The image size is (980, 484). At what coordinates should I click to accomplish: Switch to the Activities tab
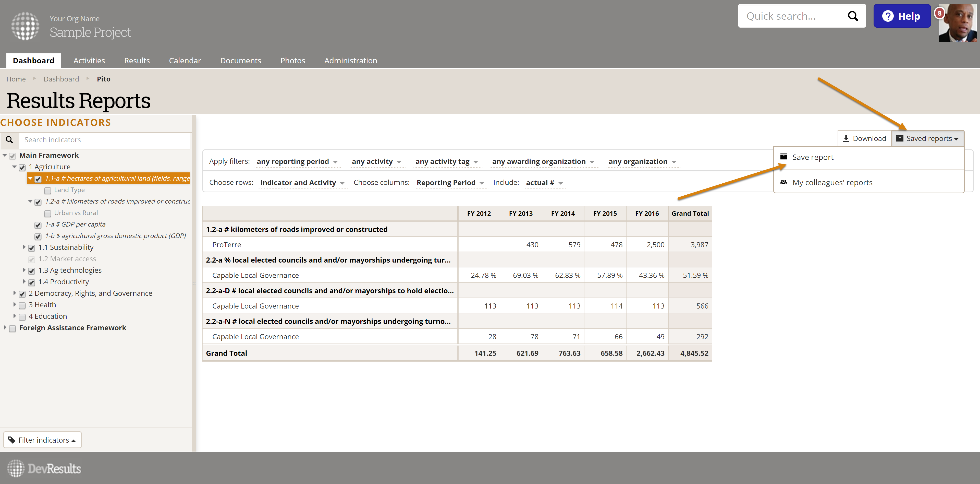pyautogui.click(x=89, y=61)
